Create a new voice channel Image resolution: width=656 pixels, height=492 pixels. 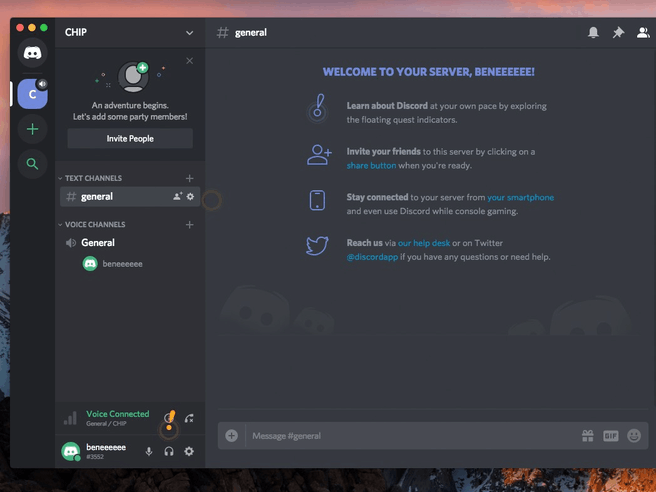point(190,225)
